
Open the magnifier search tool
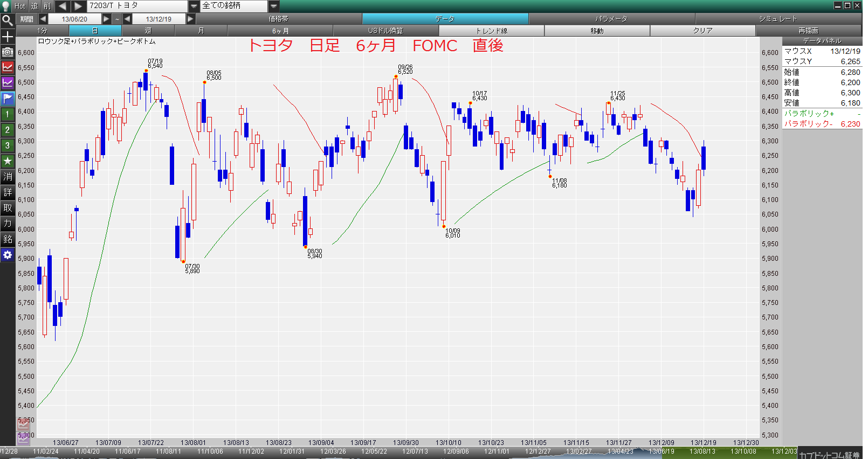8,21
